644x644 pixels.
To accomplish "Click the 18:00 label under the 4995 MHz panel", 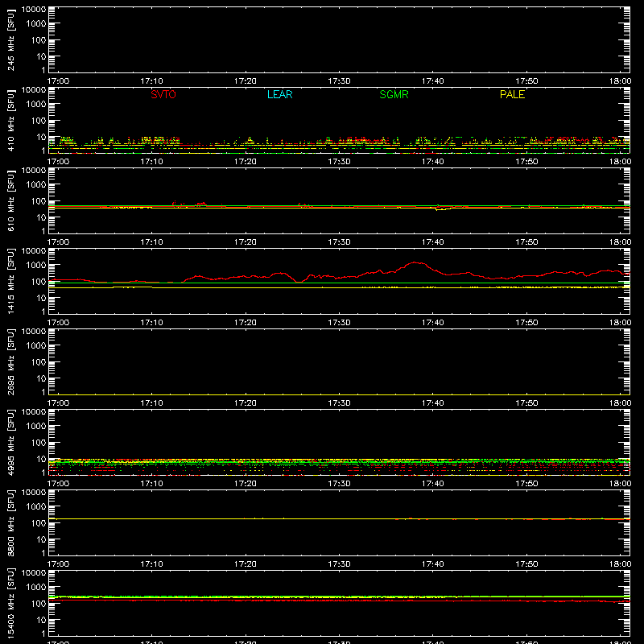I will coord(620,484).
